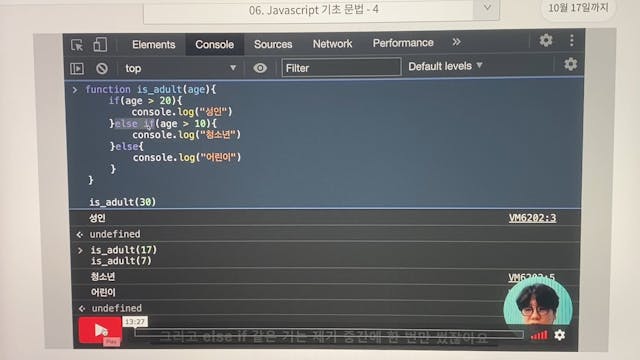Open the DevTools three-dot menu

(571, 40)
